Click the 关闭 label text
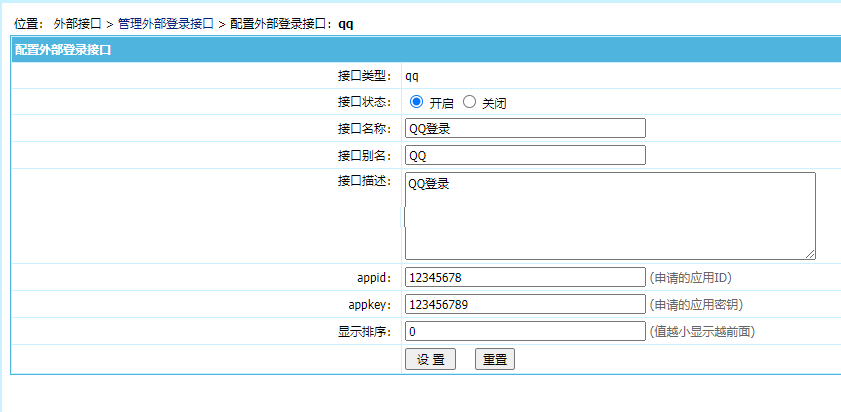Viewport: 841px width, 412px height. click(495, 103)
